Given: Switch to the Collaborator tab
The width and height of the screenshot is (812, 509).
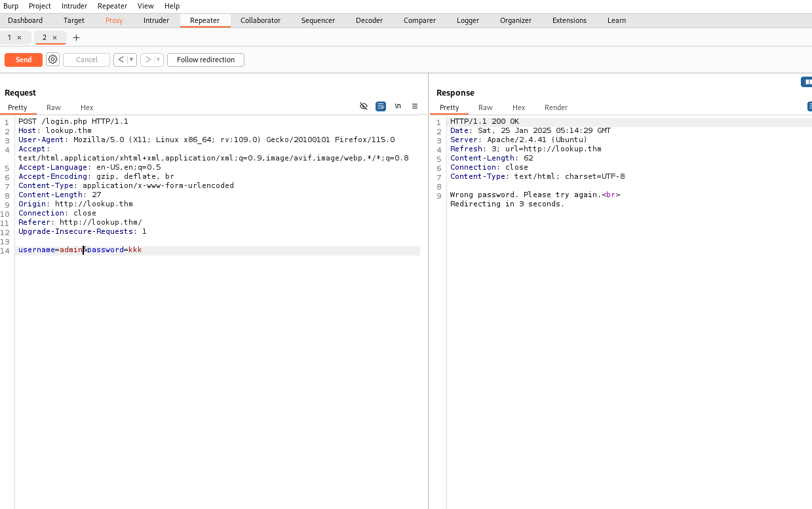Looking at the screenshot, I should (260, 20).
